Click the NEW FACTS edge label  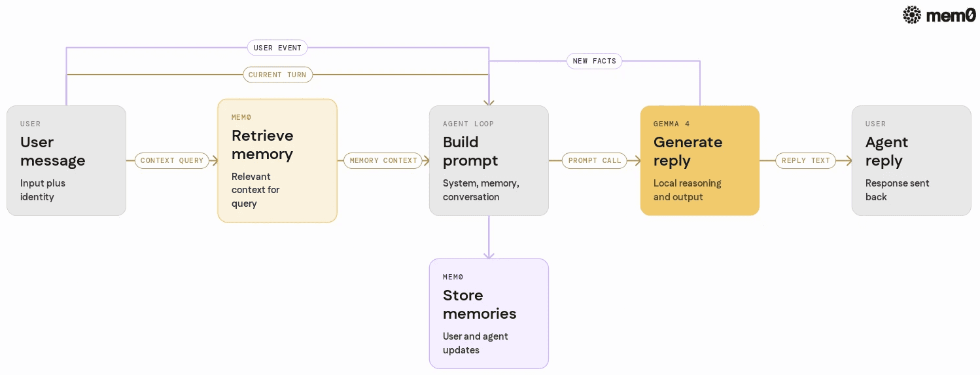pos(594,61)
